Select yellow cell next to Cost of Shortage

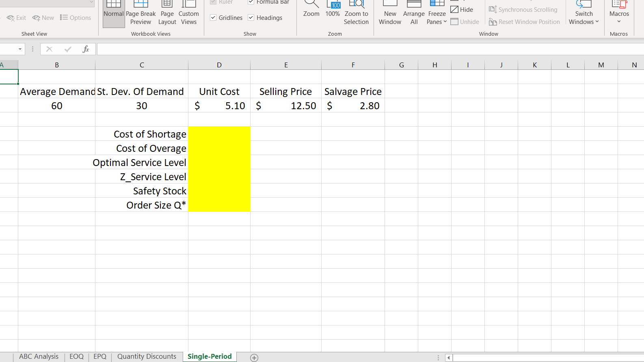(219, 134)
